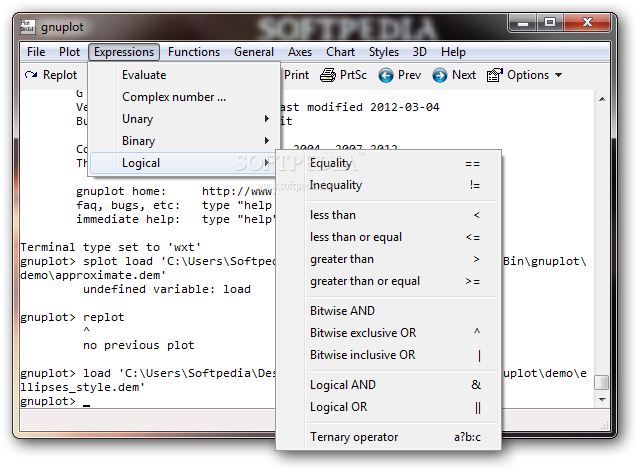Click the Replot toolbar label
Image resolution: width=638 pixels, height=471 pixels.
click(60, 75)
